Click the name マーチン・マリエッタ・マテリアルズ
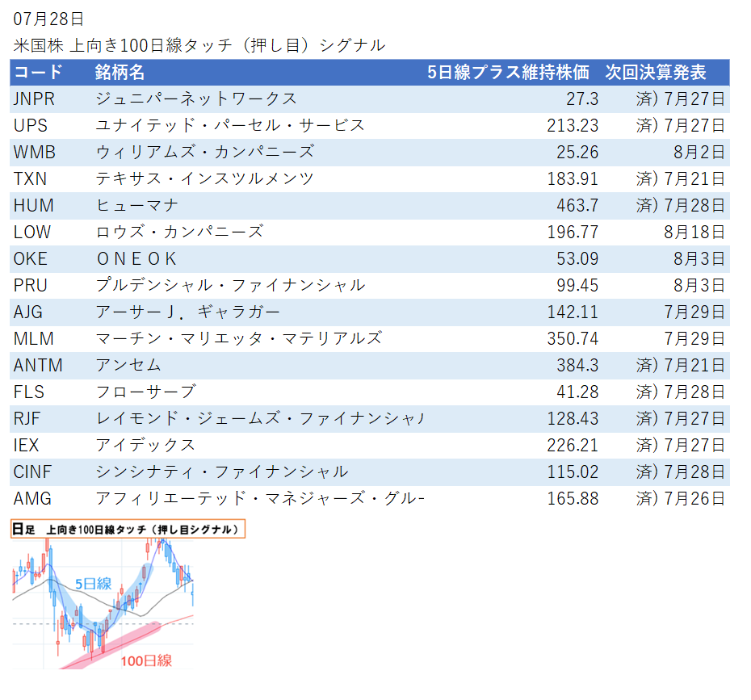 tap(238, 339)
